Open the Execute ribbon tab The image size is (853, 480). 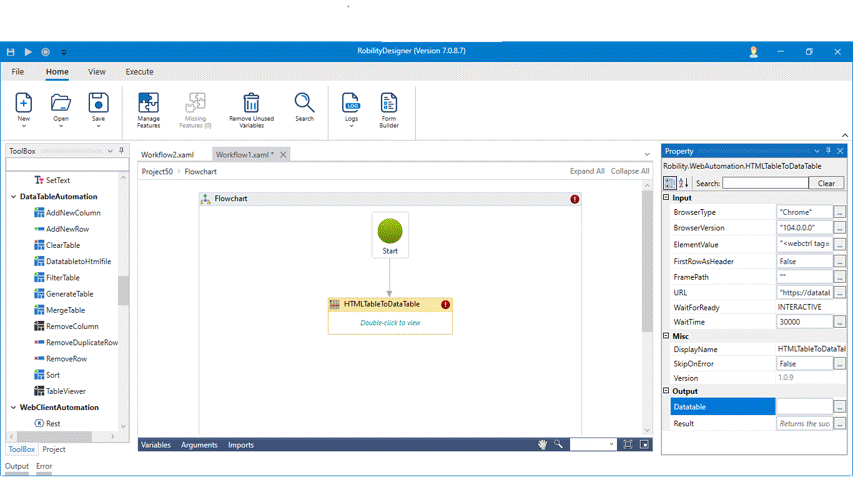pos(139,72)
